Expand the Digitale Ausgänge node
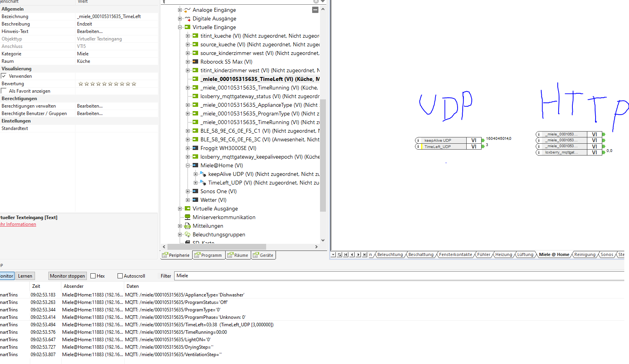 [180, 18]
